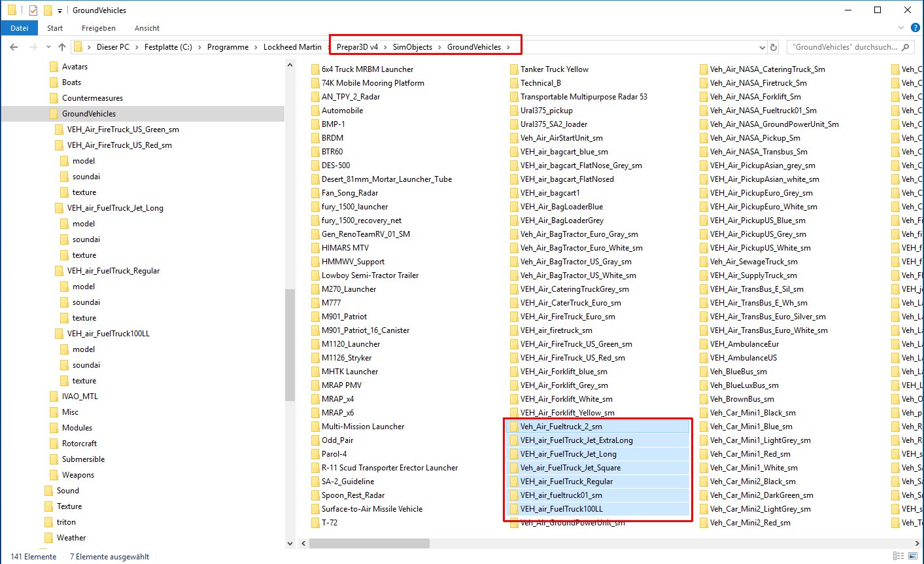Select Lockheed Martin breadcrumb
This screenshot has height=564, width=924.
coord(292,47)
